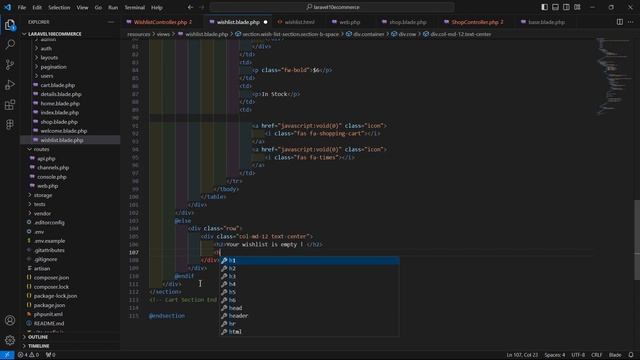Image resolution: width=640 pixels, height=360 pixels.
Task: Open welcome.blade.php in explorer
Action: [64, 131]
